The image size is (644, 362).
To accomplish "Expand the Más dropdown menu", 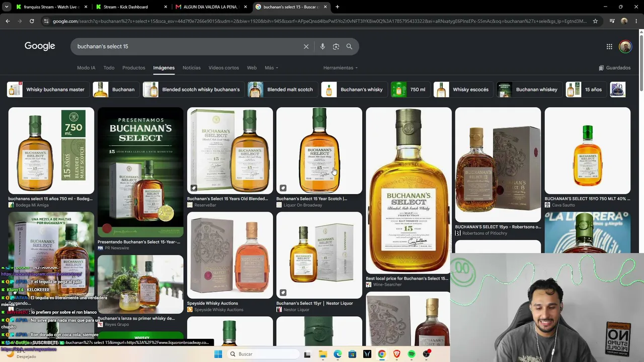I will pos(271,68).
